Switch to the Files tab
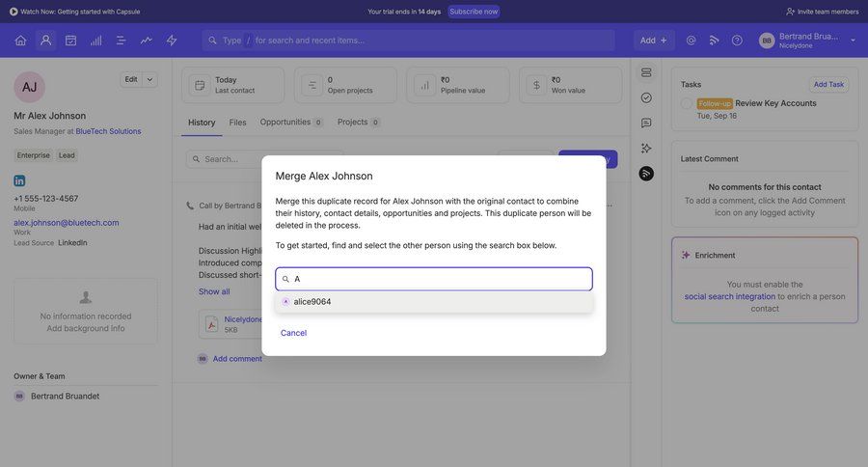Image resolution: width=868 pixels, height=467 pixels. (237, 123)
